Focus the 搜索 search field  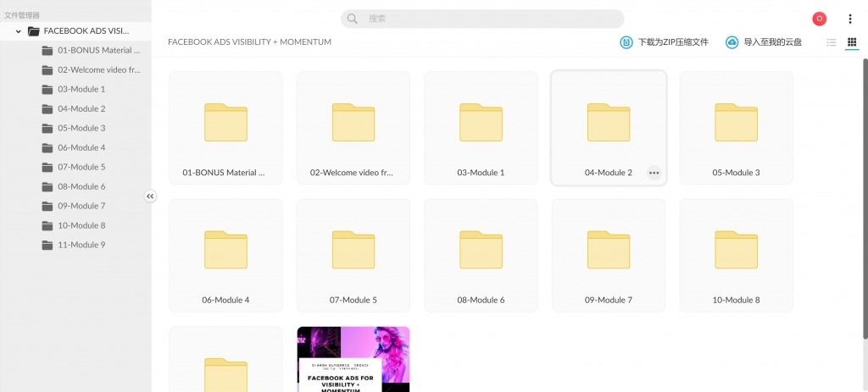pyautogui.click(x=482, y=19)
